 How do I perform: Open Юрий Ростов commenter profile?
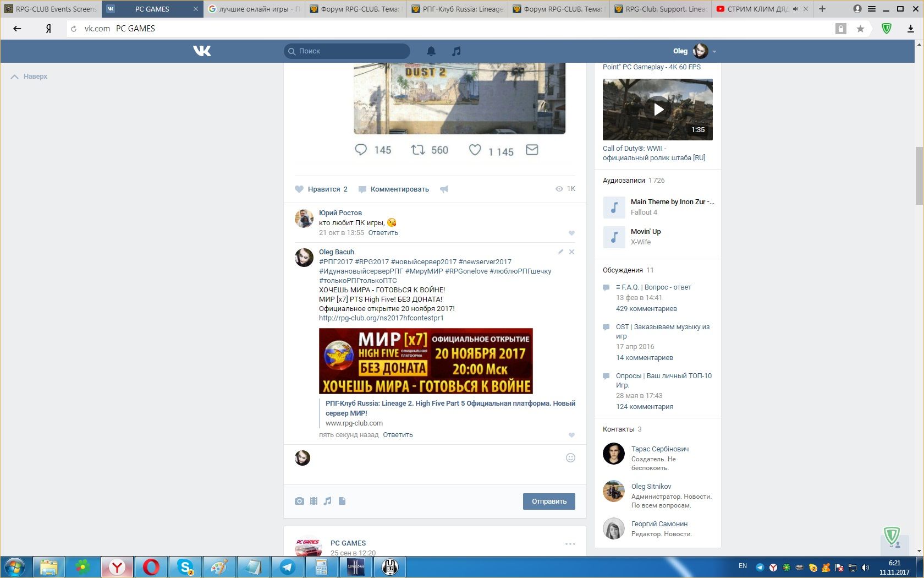pyautogui.click(x=340, y=213)
